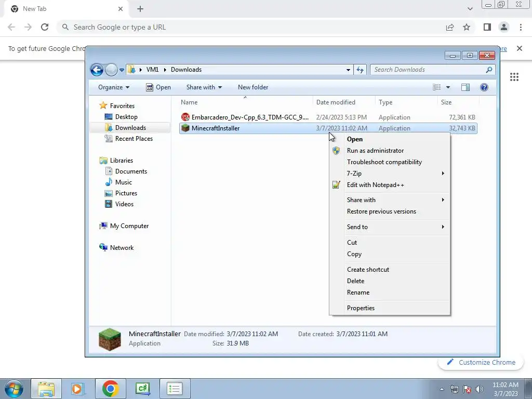The height and width of the screenshot is (399, 532).
Task: Open the recent locations dropdown arrow
Action: click(x=122, y=70)
